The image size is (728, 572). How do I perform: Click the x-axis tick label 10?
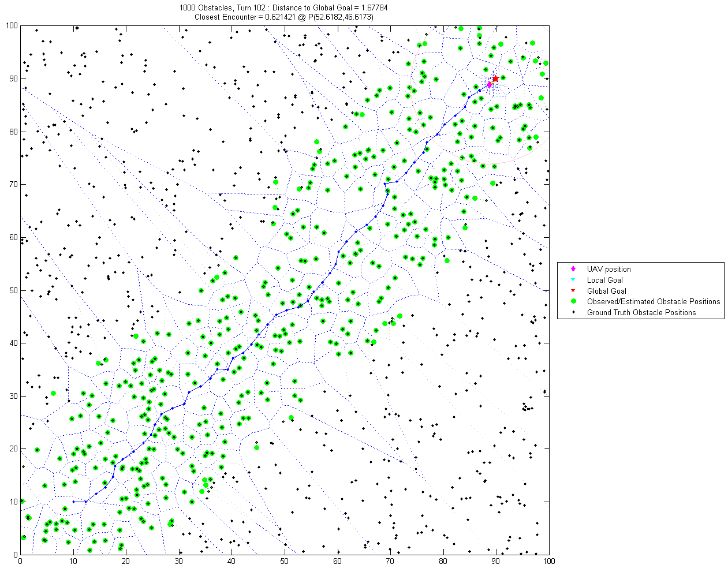click(73, 560)
